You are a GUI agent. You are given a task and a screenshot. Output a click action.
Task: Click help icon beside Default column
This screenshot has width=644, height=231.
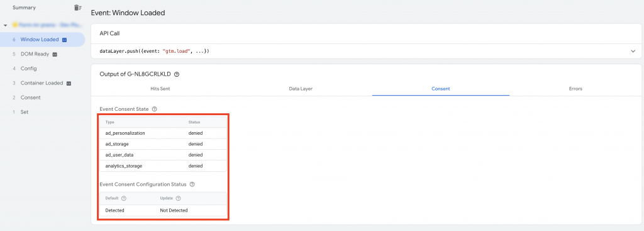[124, 198]
